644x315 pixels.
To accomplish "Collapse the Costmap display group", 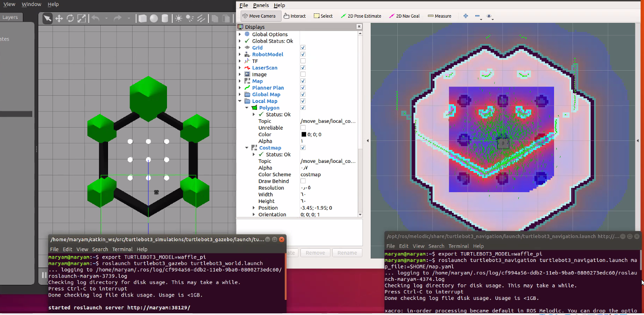I will pos(247,148).
